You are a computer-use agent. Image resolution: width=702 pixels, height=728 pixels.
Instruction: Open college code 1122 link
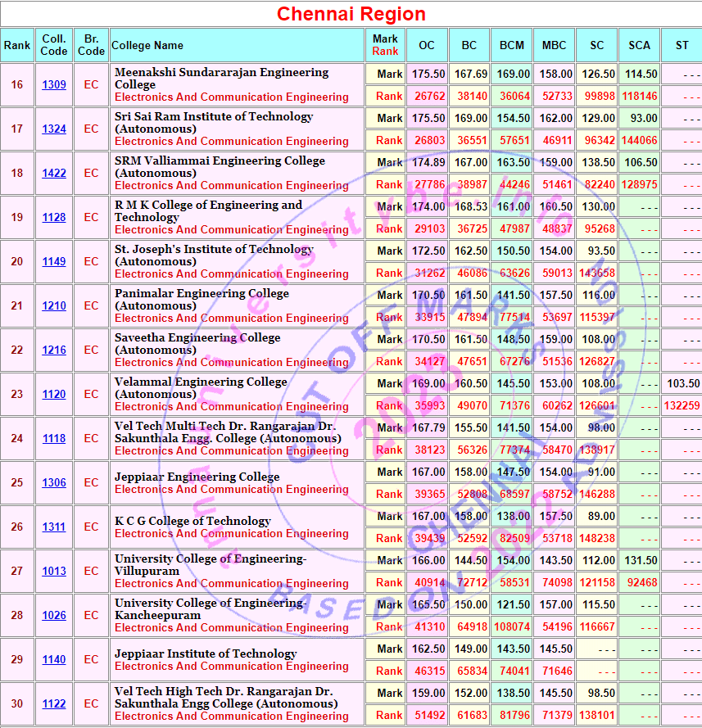(x=54, y=703)
